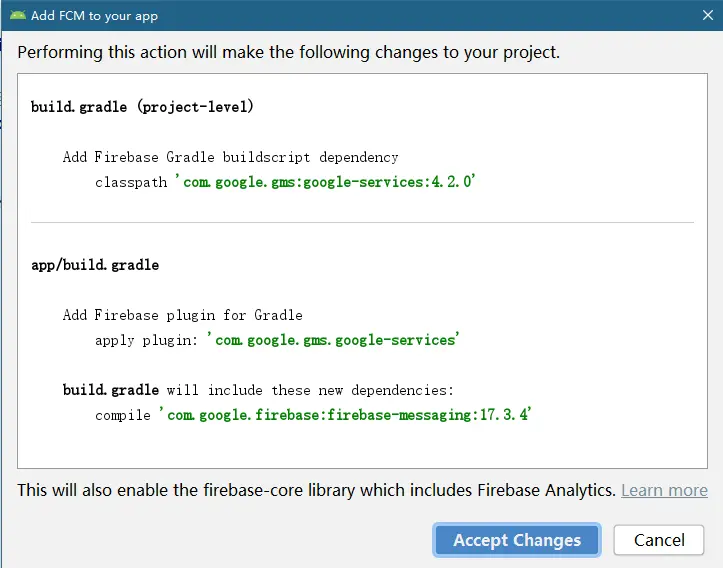The width and height of the screenshot is (723, 568).
Task: Click the "Add Firebase plugin for Gradle" line
Action: (182, 315)
